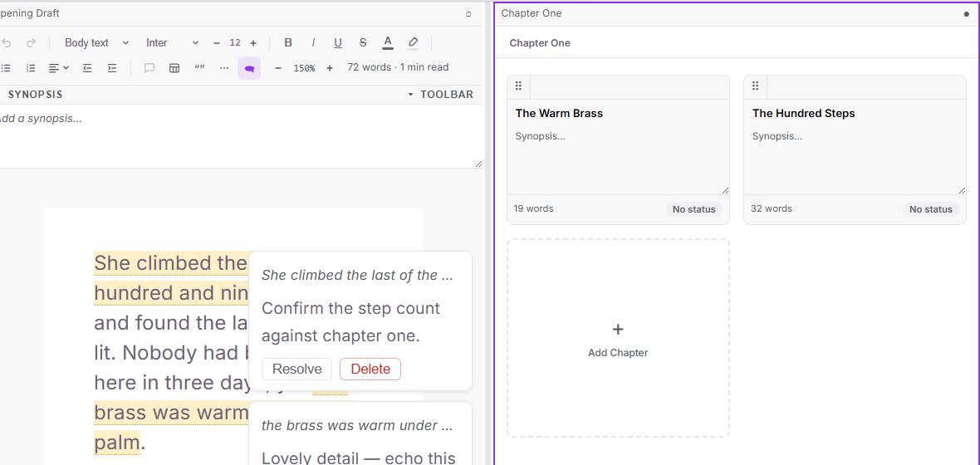The image size is (980, 465).
Task: Click resize grip of Opening Draft synopsis box
Action: [x=478, y=164]
